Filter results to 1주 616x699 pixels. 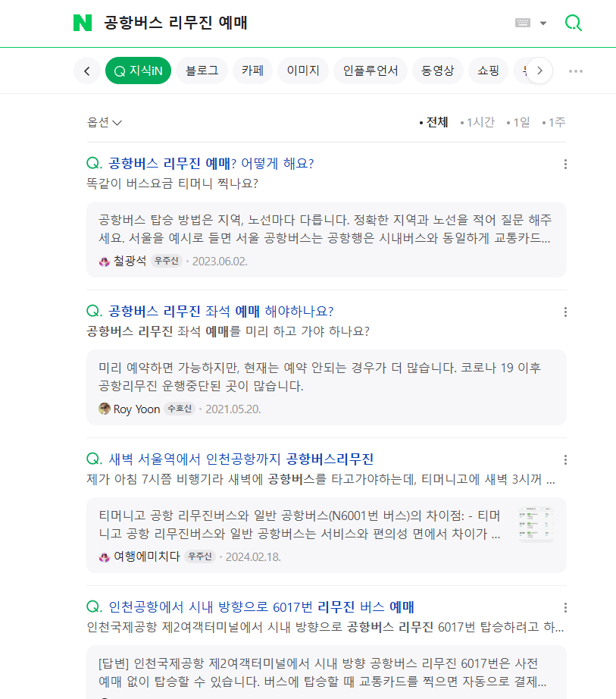(554, 122)
